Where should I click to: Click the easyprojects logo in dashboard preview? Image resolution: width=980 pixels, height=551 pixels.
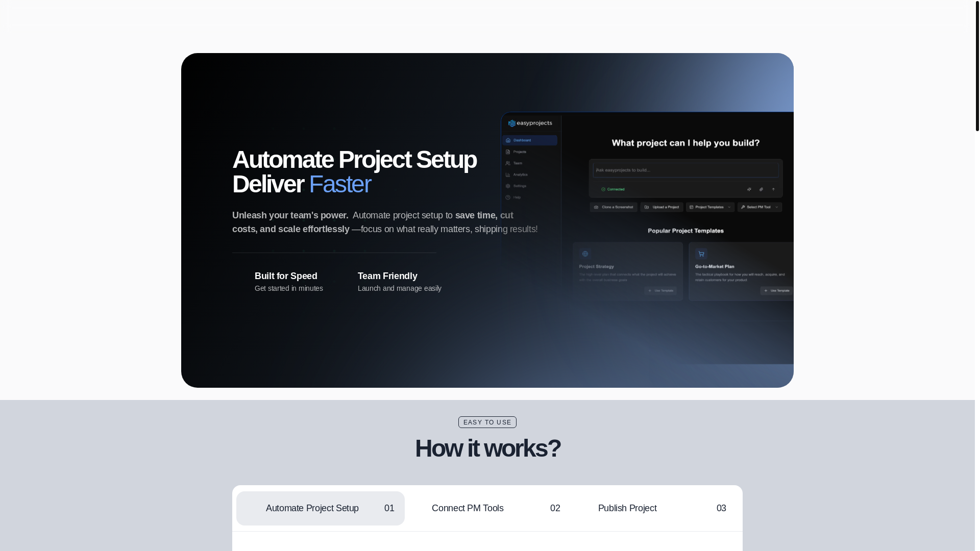click(530, 123)
